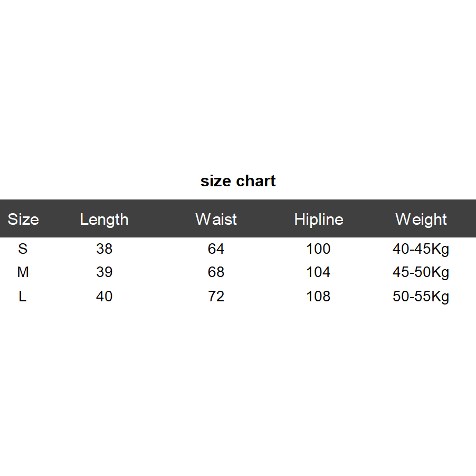Select waist value 68

216,272
